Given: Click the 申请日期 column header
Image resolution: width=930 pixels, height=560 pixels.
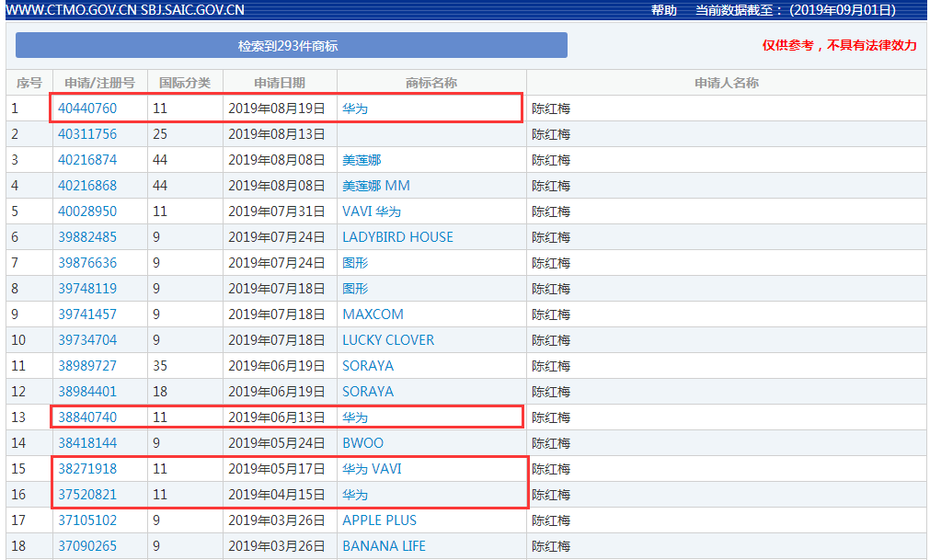Looking at the screenshot, I should coord(280,83).
